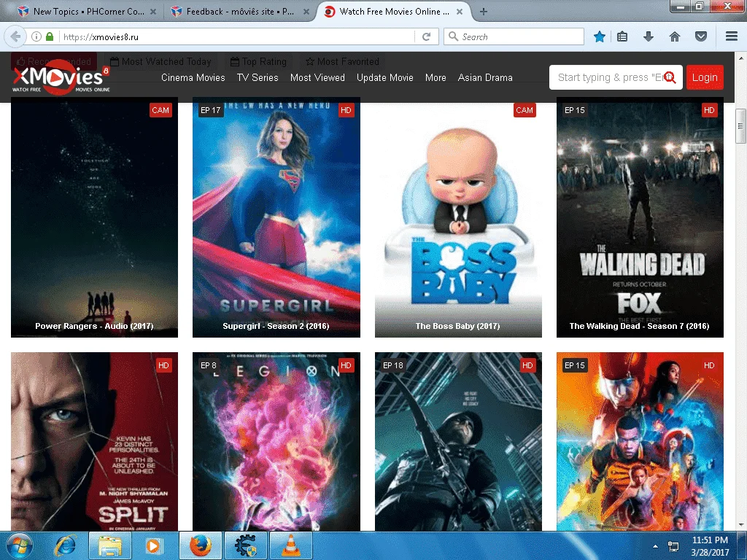Screen dimensions: 747x560
Task: Close the Watch Free Movies Online tab
Action: coord(460,12)
